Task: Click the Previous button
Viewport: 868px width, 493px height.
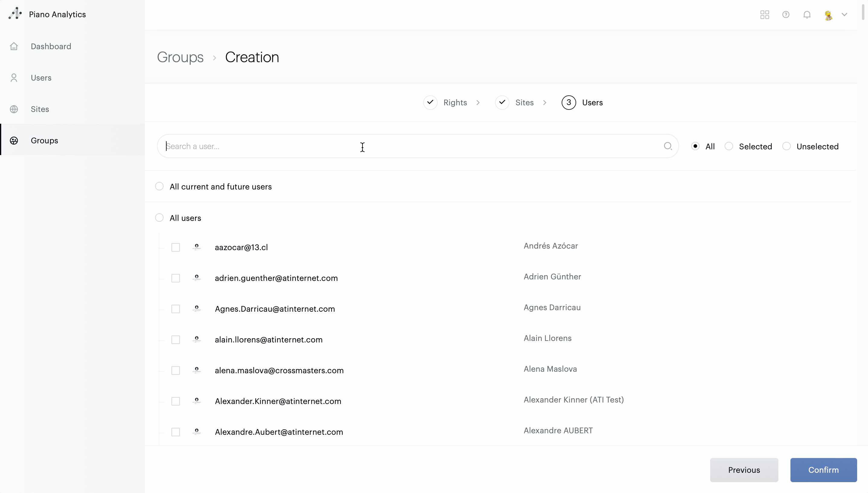Action: 744,470
